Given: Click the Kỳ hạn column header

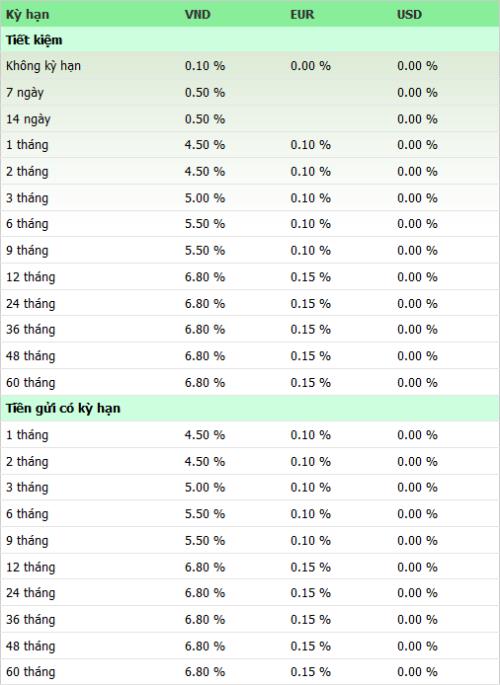Looking at the screenshot, I should pyautogui.click(x=28, y=14).
